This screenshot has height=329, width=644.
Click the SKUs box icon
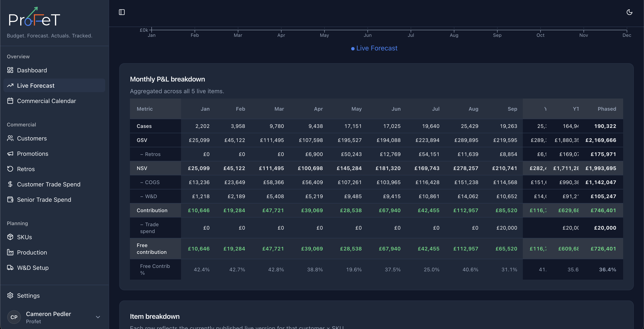10,237
